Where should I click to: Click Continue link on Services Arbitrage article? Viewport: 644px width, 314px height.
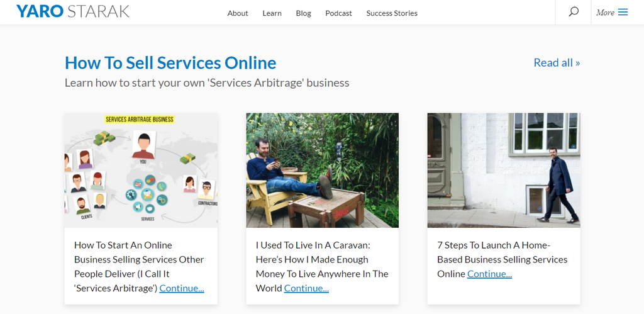click(x=182, y=288)
